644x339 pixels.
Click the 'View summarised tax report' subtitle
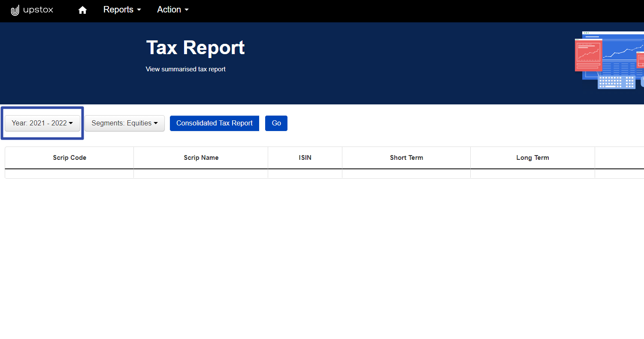click(x=186, y=69)
